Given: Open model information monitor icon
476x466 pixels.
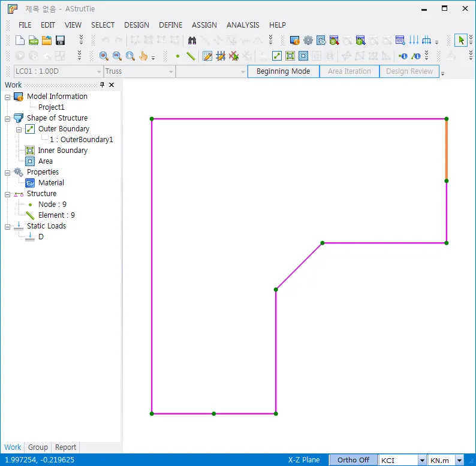Looking at the screenshot, I should point(294,40).
